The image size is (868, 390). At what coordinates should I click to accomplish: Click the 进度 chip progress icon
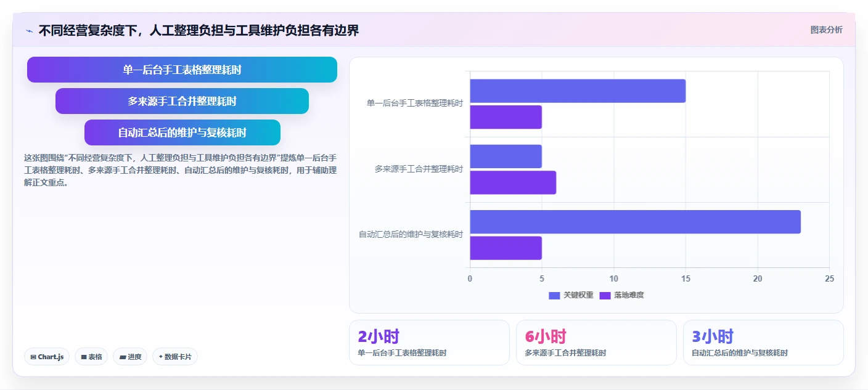click(x=122, y=357)
